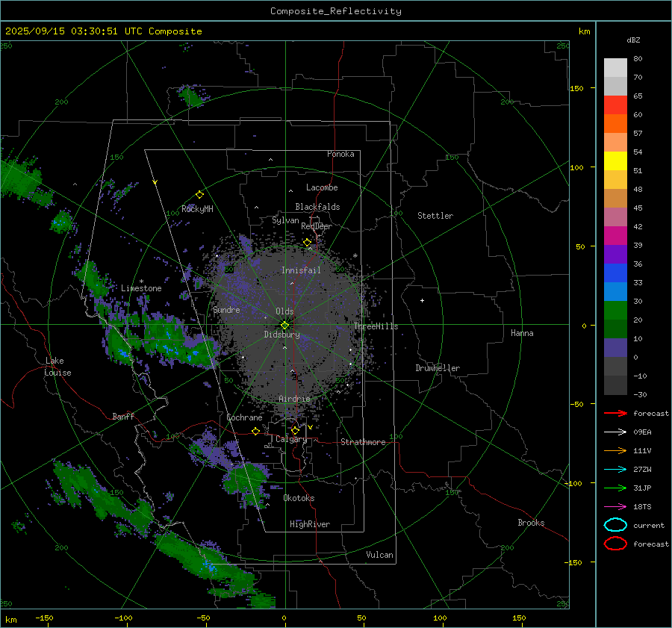The height and width of the screenshot is (628, 672).
Task: Click the yellow diamond marker above Calgary
Action: pyautogui.click(x=295, y=430)
